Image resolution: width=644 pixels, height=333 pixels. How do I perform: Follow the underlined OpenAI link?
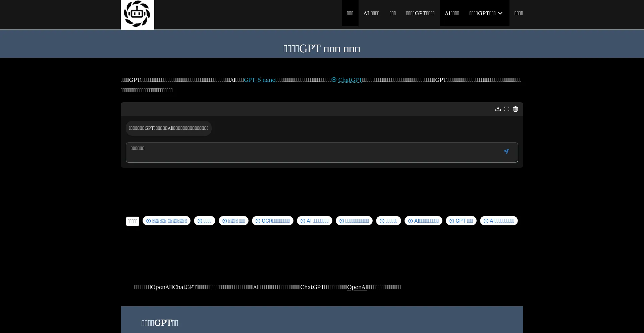tap(357, 287)
